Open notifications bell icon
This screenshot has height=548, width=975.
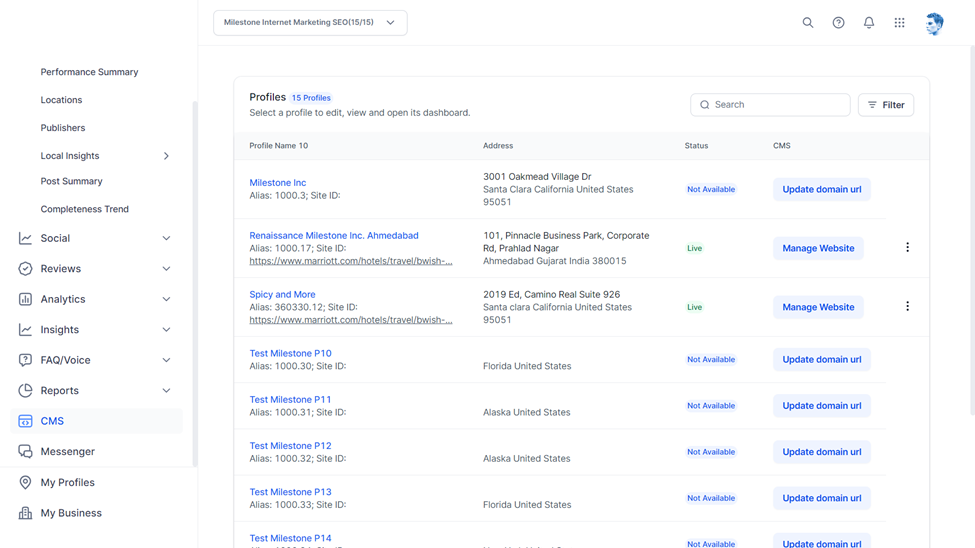point(869,22)
